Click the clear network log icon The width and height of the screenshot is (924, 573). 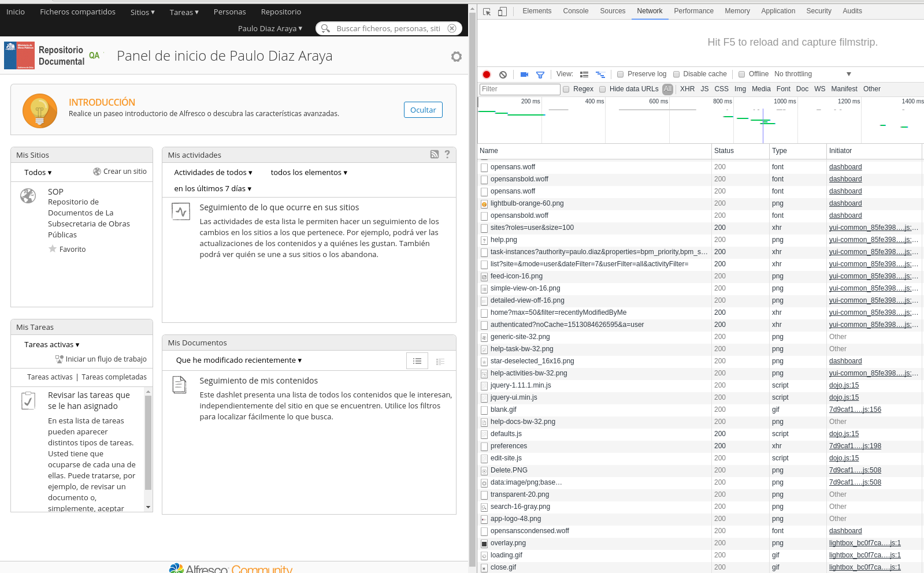point(503,75)
